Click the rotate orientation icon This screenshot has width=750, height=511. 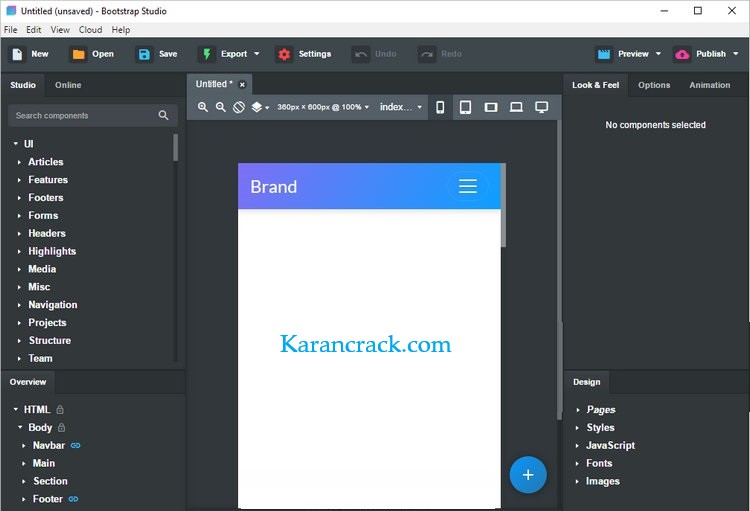239,107
